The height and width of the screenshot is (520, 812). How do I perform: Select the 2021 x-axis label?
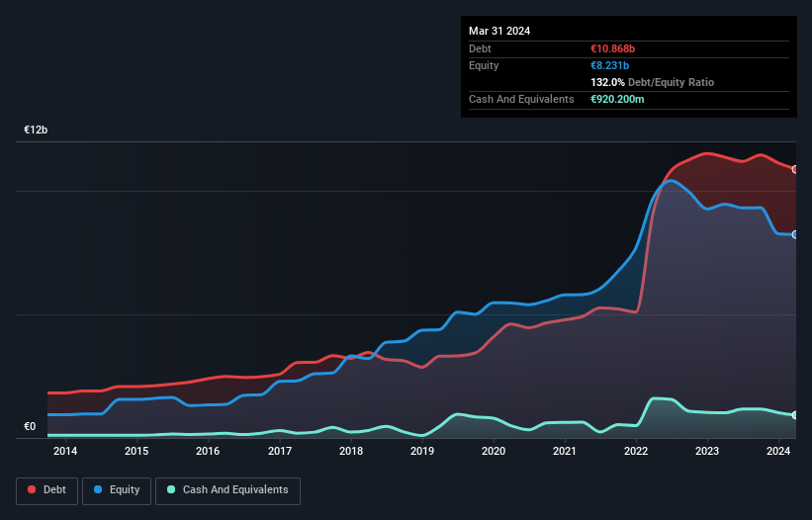(x=565, y=451)
